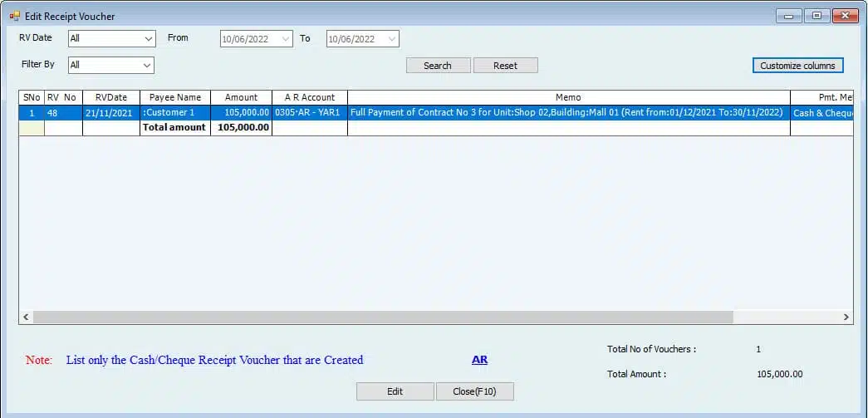
Task: Click the Total No of Vouchers value
Action: pyautogui.click(x=758, y=349)
